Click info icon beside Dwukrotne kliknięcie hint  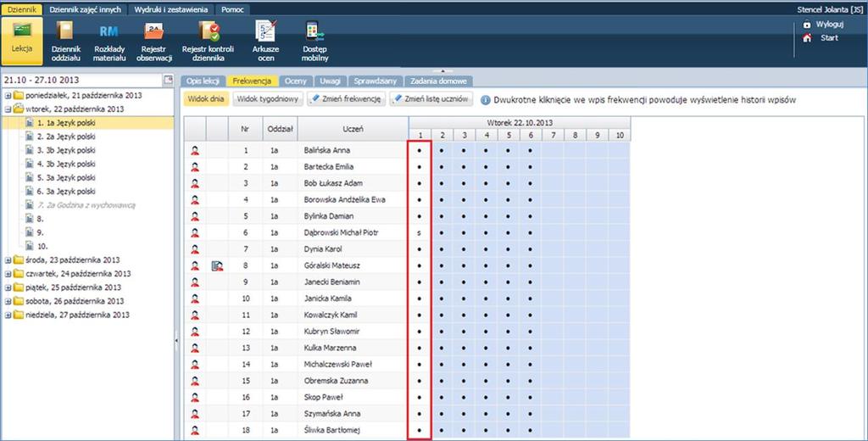tap(486, 100)
